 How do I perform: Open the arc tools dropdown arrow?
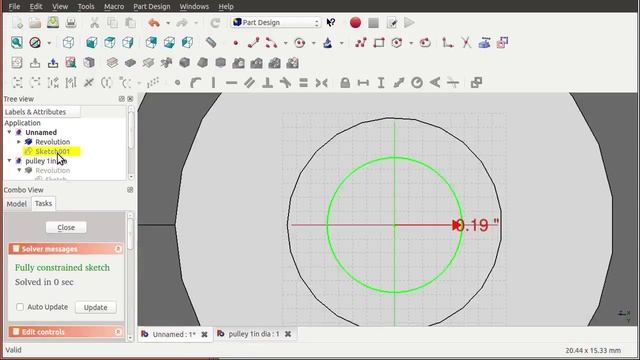[285, 43]
